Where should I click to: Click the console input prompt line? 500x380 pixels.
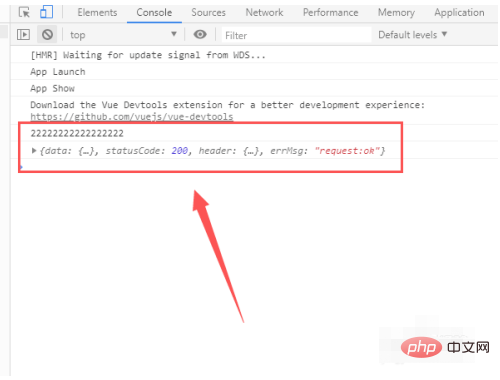coord(210,166)
